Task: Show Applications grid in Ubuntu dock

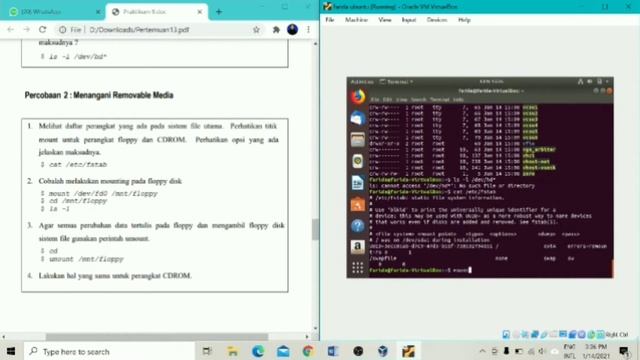Action: (x=358, y=268)
